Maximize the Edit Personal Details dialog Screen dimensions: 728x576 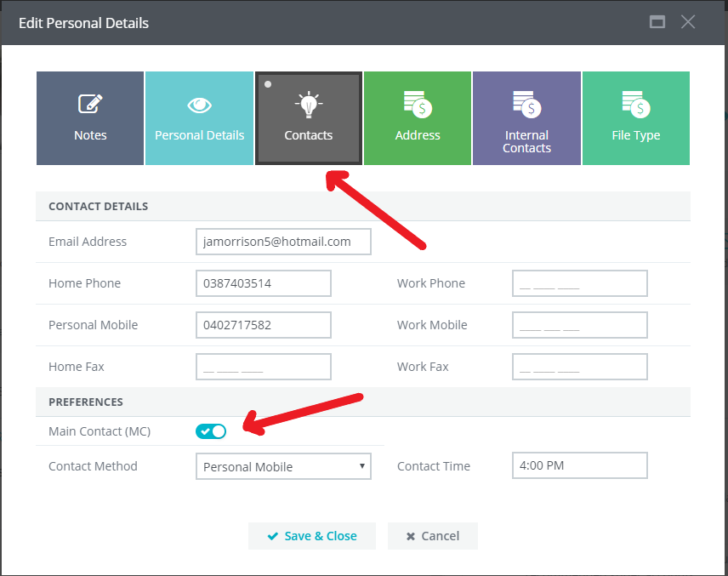657,22
